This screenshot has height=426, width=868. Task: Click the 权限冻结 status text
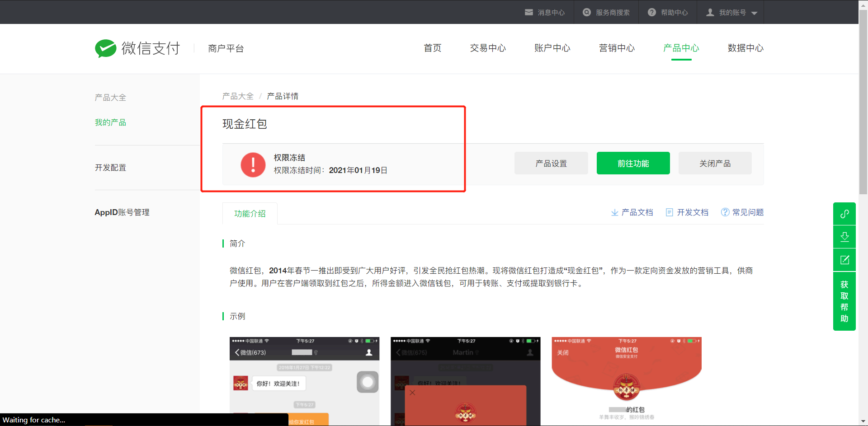[x=289, y=158]
